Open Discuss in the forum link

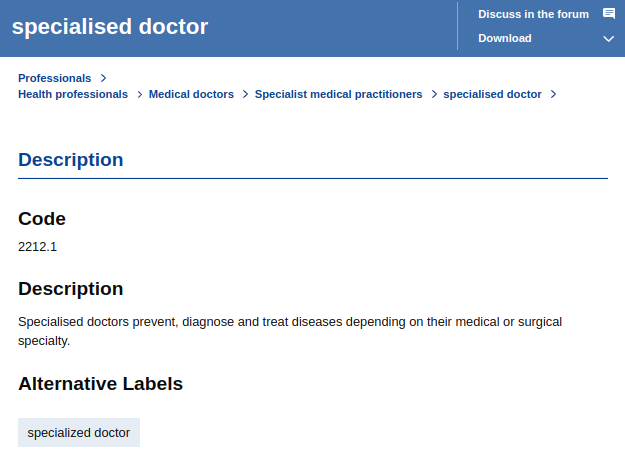pyautogui.click(x=533, y=14)
